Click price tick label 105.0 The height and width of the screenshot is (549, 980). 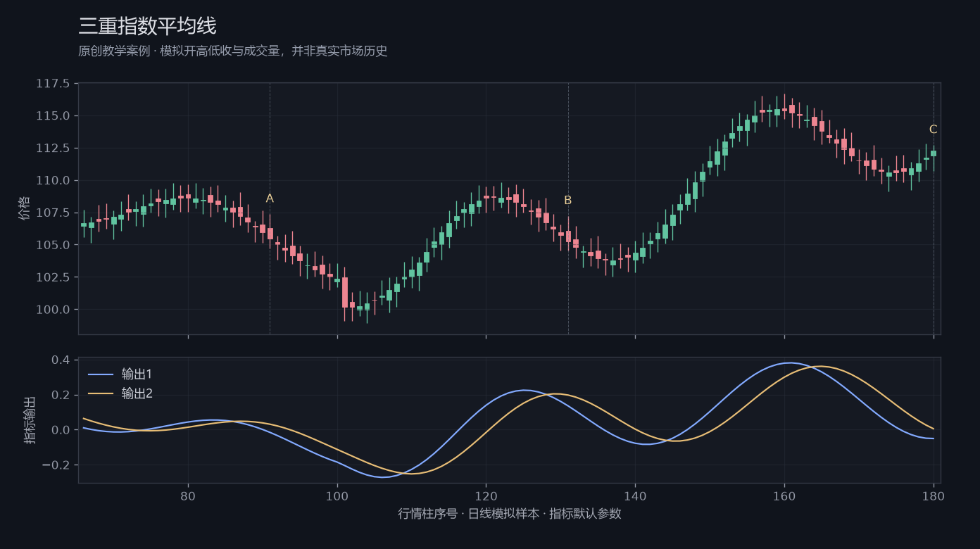click(53, 245)
